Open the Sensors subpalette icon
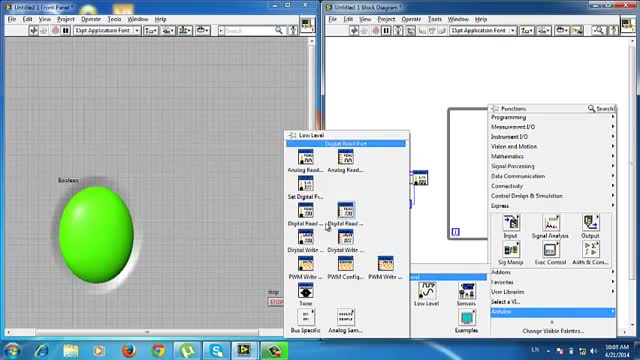This screenshot has width=640, height=360. (x=467, y=291)
